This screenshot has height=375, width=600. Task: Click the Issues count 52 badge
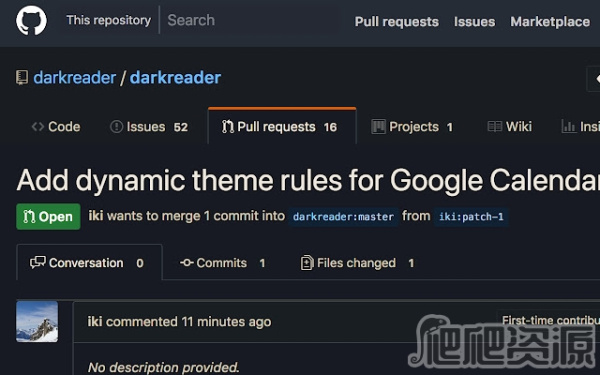click(x=181, y=127)
